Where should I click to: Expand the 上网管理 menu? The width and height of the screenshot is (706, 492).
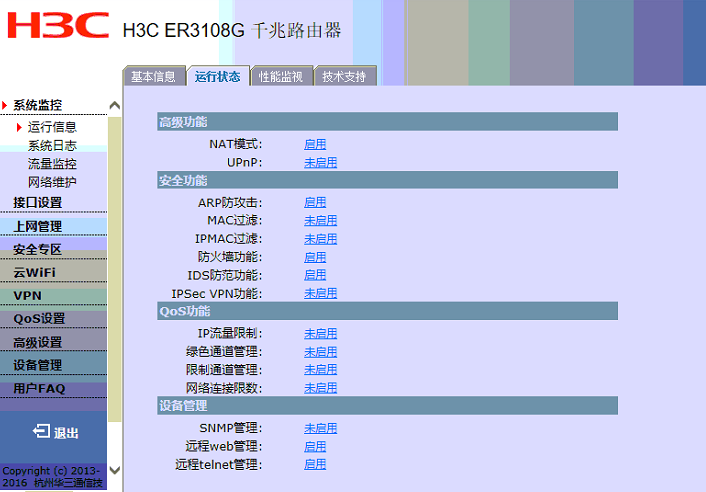coord(38,226)
